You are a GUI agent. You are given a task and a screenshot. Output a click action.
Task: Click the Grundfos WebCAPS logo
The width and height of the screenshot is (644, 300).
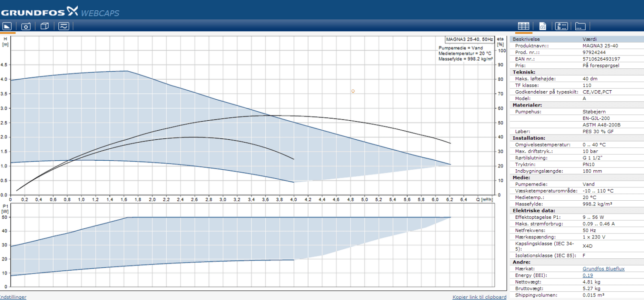[x=60, y=11]
